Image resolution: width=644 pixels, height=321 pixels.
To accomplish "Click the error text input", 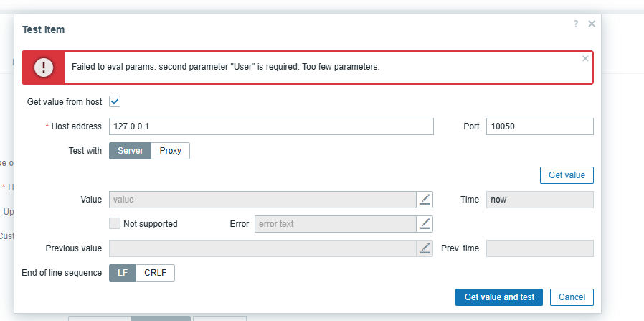I will [336, 224].
